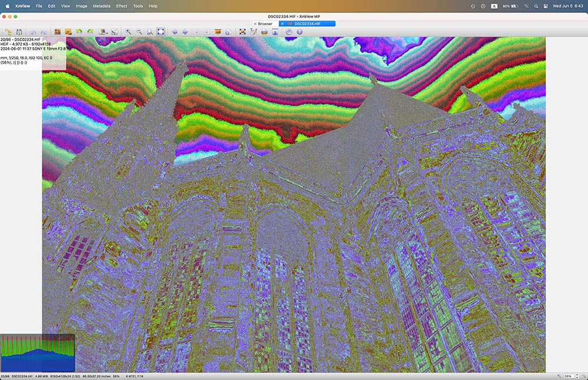
Task: Click the next page toolbar icon
Action: point(207,32)
